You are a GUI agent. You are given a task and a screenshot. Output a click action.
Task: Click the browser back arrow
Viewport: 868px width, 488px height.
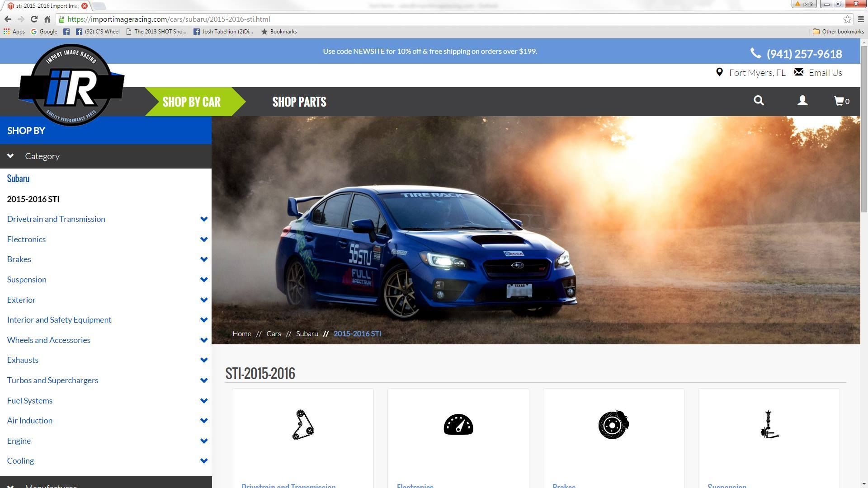tap(8, 19)
